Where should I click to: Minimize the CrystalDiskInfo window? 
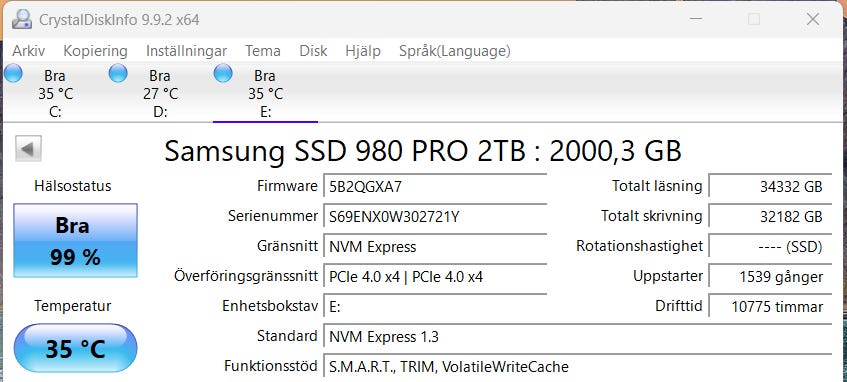[697, 19]
